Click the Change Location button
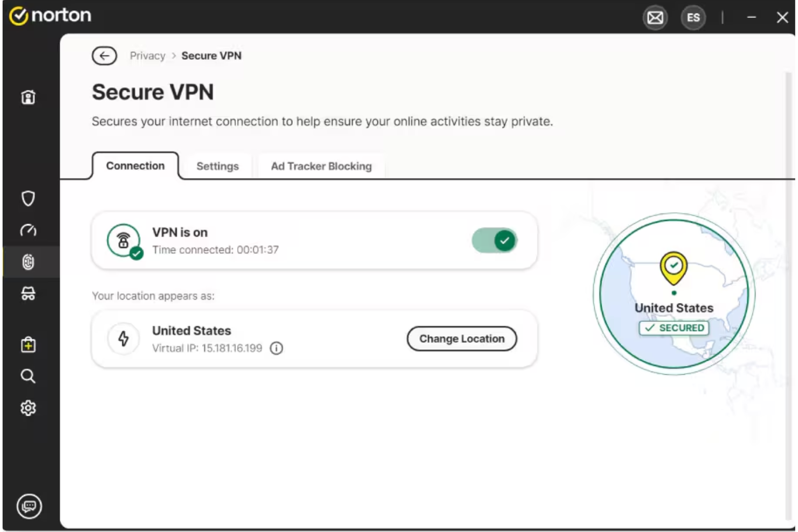Viewport: 798px width, 532px height. pyautogui.click(x=462, y=338)
